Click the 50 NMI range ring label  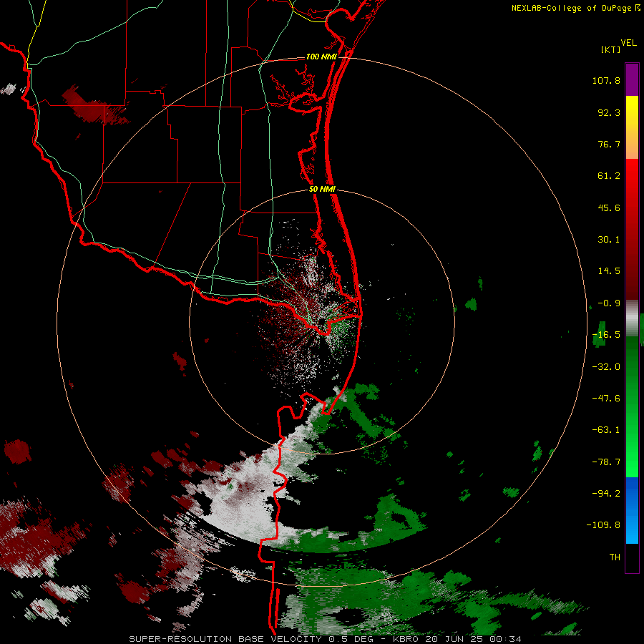(x=322, y=189)
